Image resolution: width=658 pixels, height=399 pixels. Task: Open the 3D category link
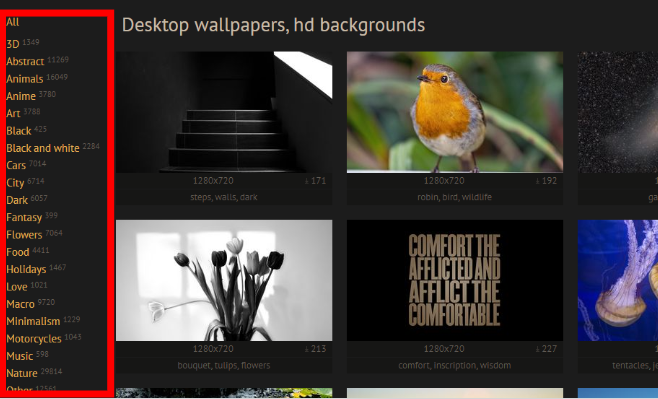pyautogui.click(x=13, y=44)
